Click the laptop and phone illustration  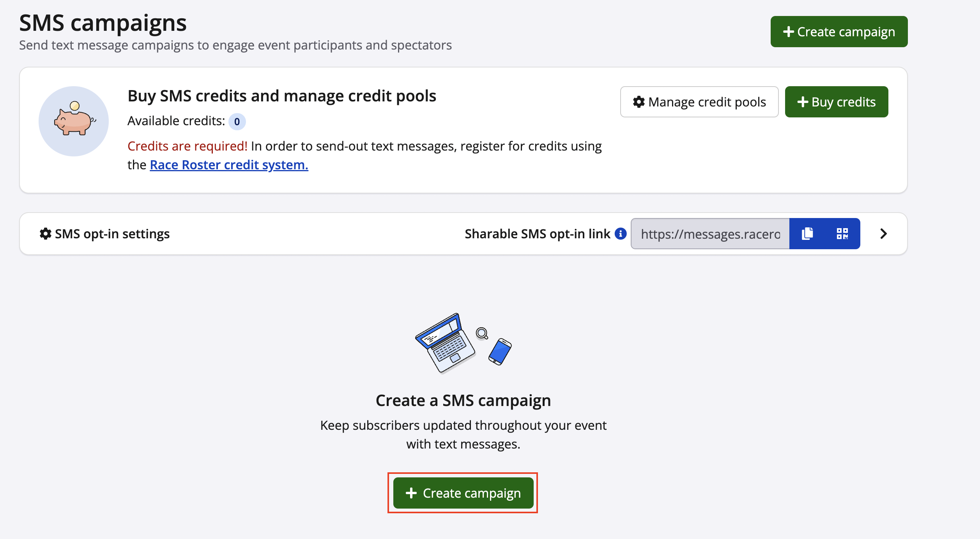[x=463, y=344]
